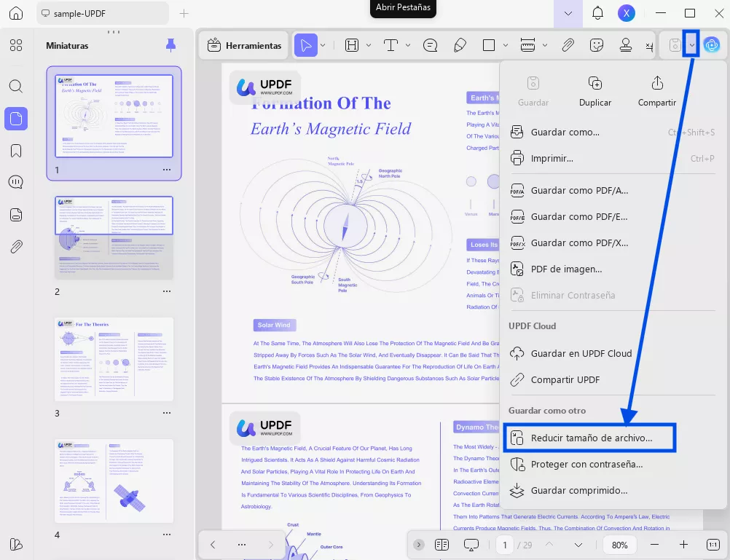This screenshot has width=730, height=560.
Task: Zoom out with the minus button
Action: (x=654, y=545)
